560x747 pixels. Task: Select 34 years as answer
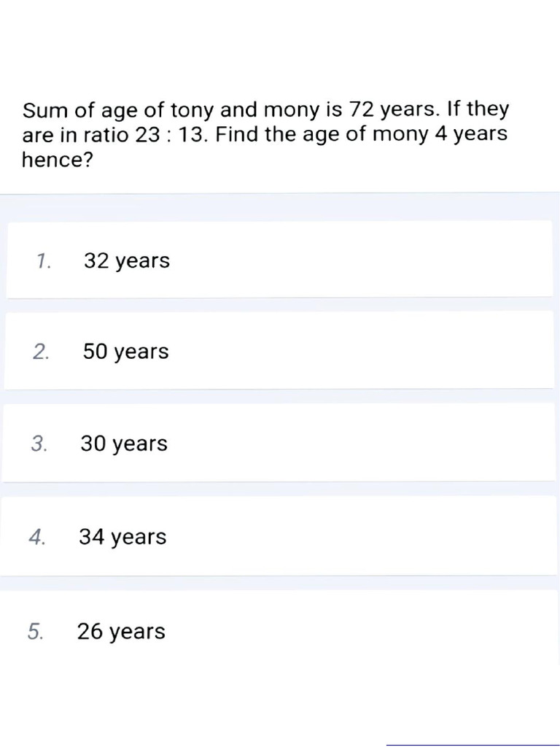click(122, 537)
